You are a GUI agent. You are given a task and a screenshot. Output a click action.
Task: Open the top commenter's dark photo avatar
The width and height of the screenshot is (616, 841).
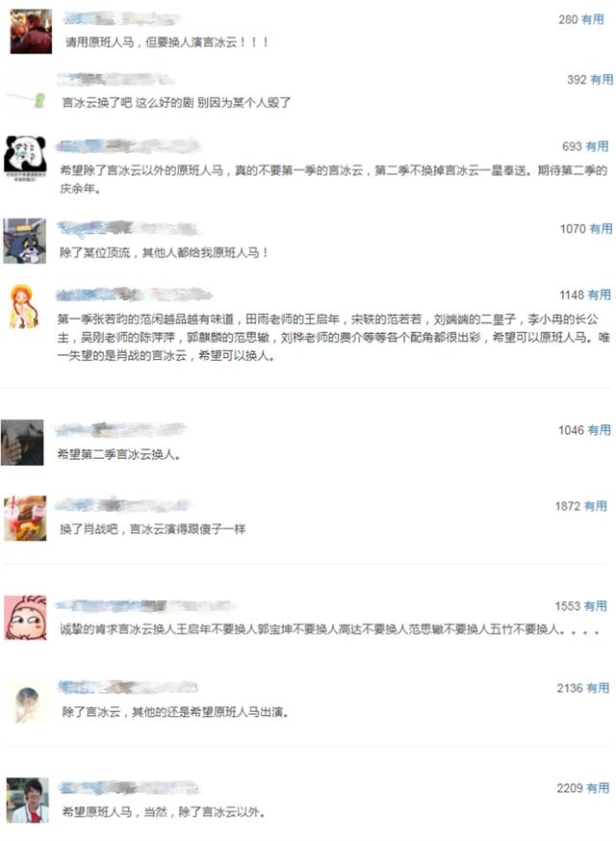tap(31, 31)
